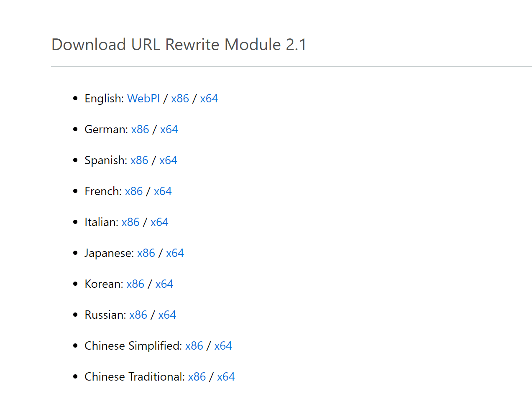Open the English WebPI download link
The height and width of the screenshot is (409, 532).
[x=143, y=99]
